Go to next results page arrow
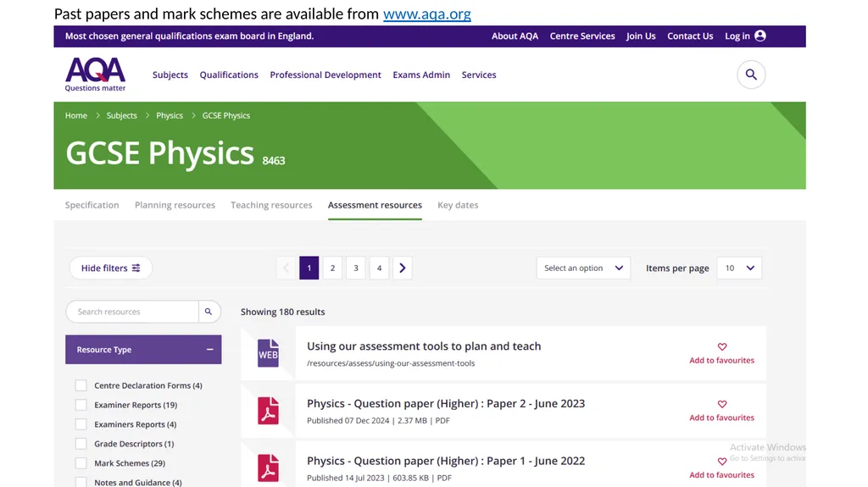The height and width of the screenshot is (487, 868). pyautogui.click(x=403, y=268)
